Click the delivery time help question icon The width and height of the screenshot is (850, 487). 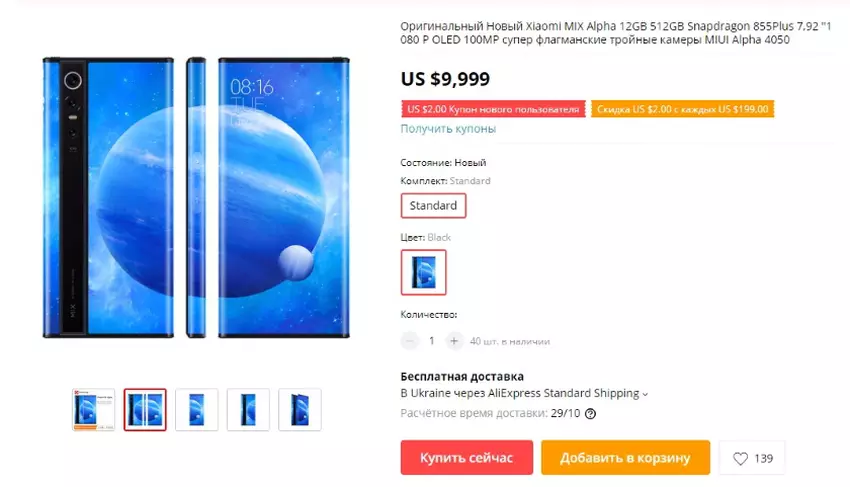[590, 414]
